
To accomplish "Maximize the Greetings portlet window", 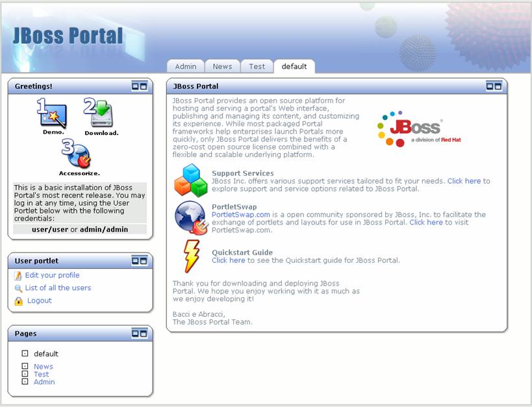I will point(144,86).
